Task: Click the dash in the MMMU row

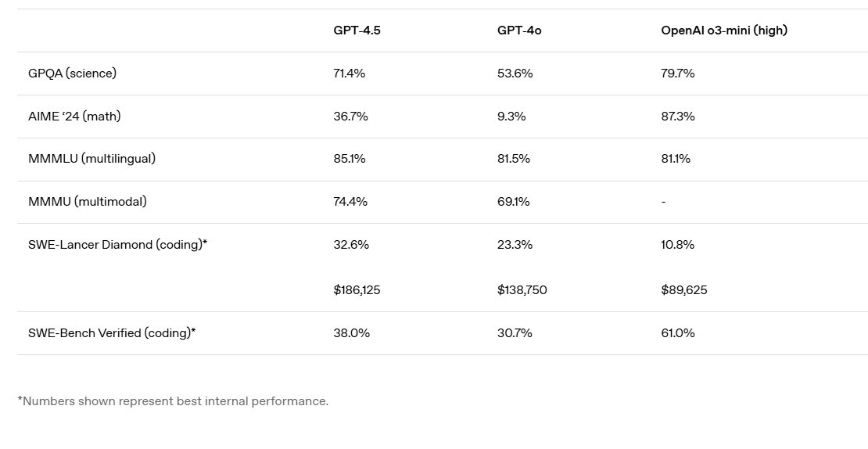Action: [663, 202]
